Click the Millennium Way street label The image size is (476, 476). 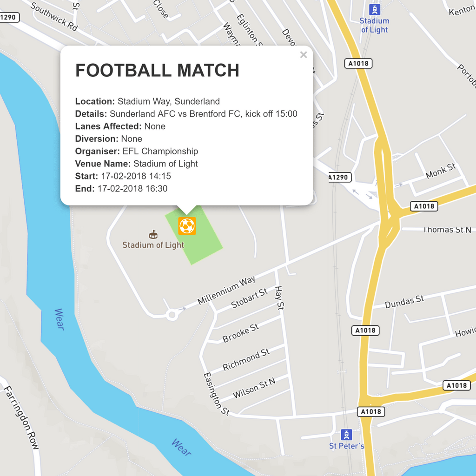226,290
